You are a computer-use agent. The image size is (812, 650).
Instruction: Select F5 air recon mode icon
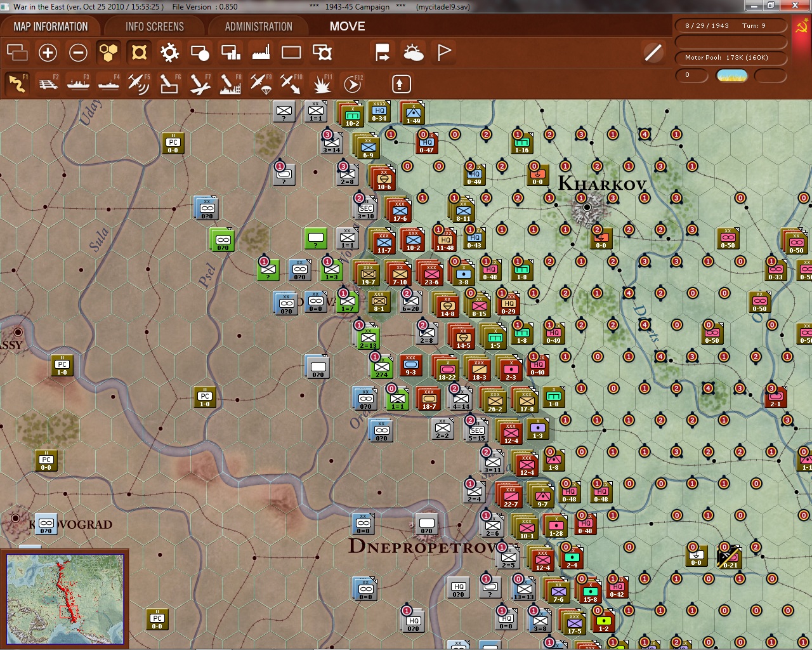pos(139,84)
